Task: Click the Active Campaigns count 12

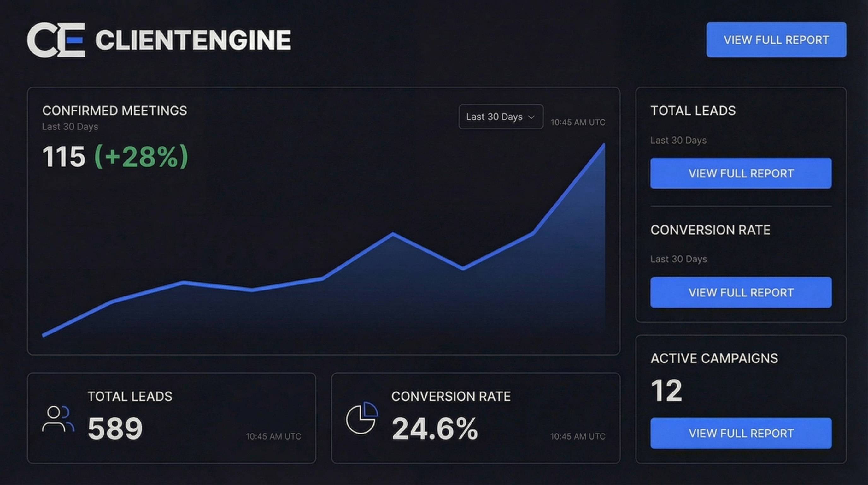Action: coord(666,391)
